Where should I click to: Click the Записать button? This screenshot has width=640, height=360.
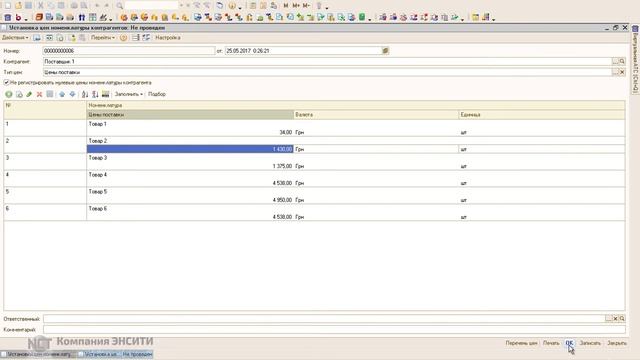(590, 343)
